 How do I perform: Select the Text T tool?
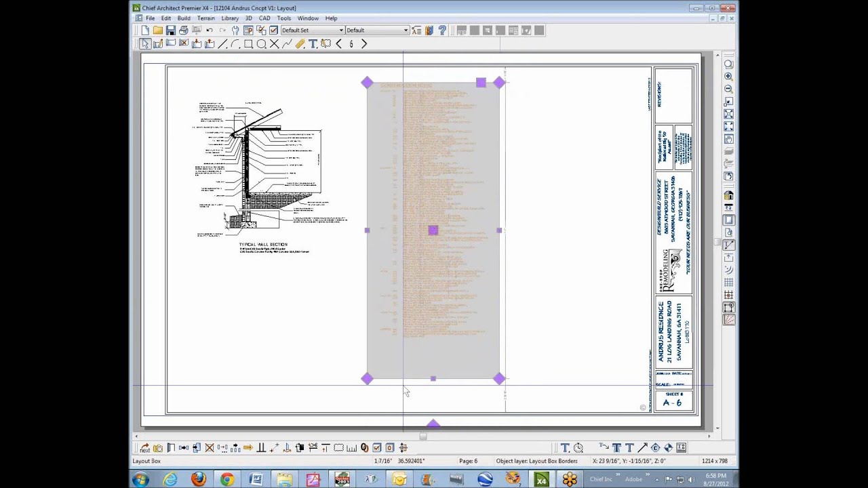pos(313,44)
